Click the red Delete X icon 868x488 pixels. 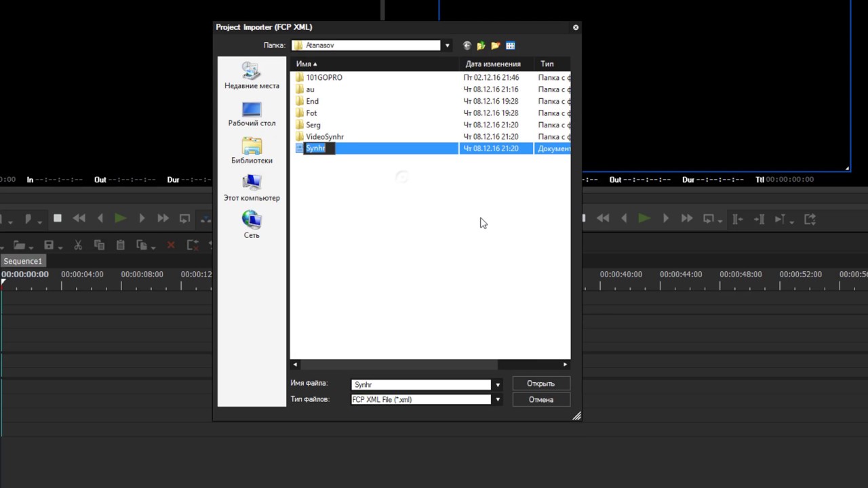click(171, 245)
